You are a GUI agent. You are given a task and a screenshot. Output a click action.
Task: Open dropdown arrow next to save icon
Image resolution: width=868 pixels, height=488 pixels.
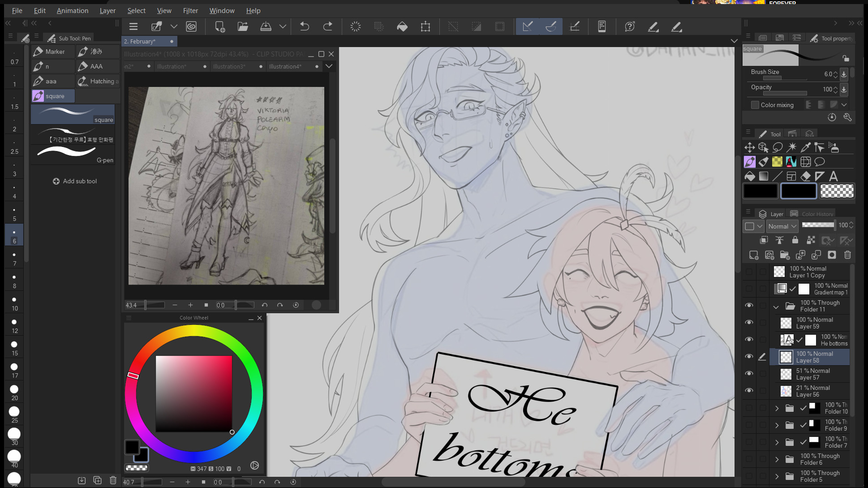(x=283, y=26)
